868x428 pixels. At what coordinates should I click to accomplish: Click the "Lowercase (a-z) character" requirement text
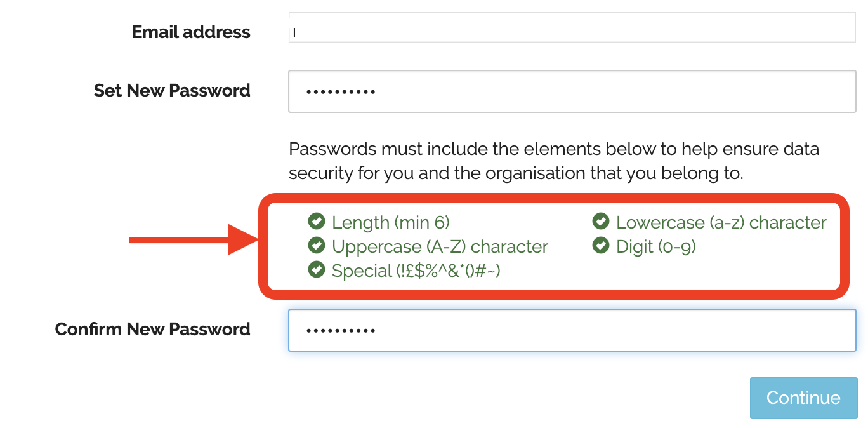pyautogui.click(x=721, y=223)
